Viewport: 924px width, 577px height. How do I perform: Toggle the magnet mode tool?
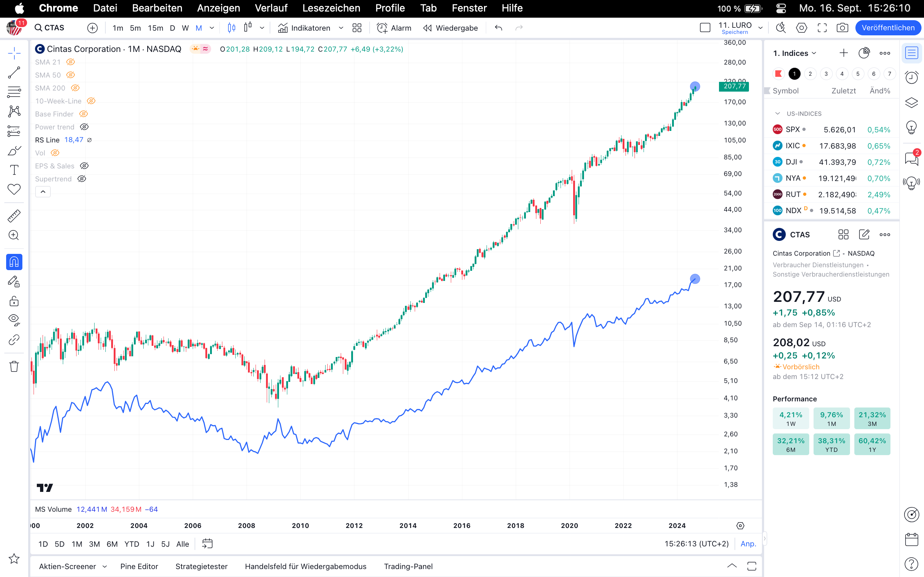click(x=14, y=262)
